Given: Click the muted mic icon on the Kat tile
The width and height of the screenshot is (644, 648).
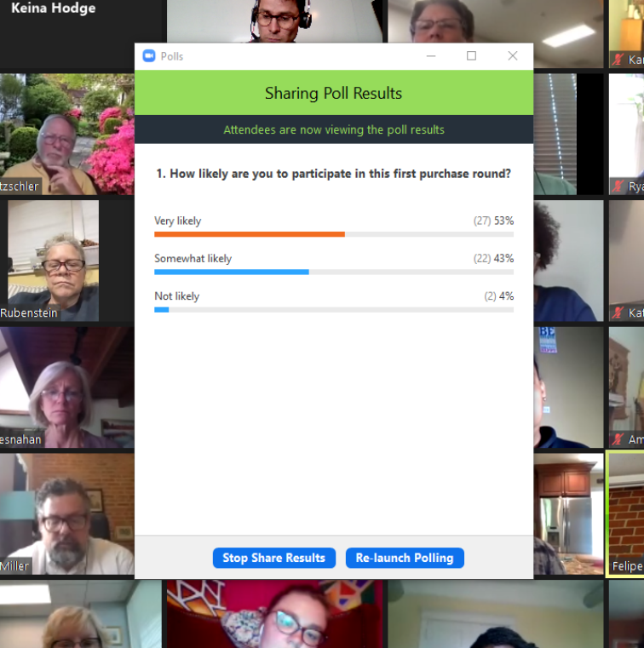Looking at the screenshot, I should (618, 313).
